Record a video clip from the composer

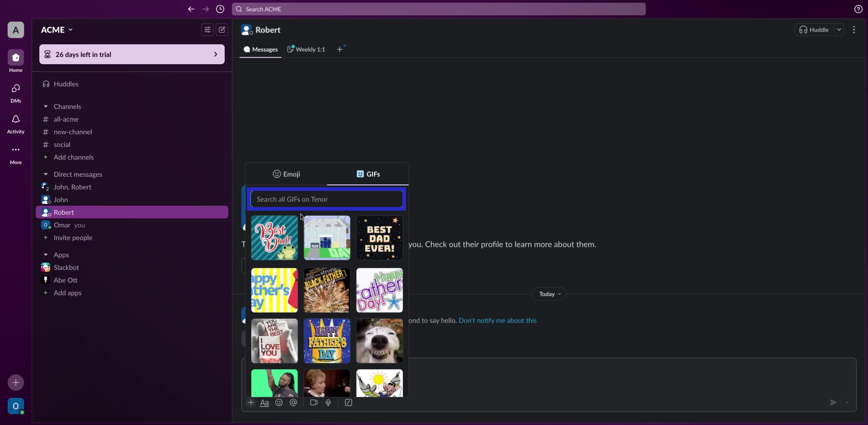tap(313, 402)
